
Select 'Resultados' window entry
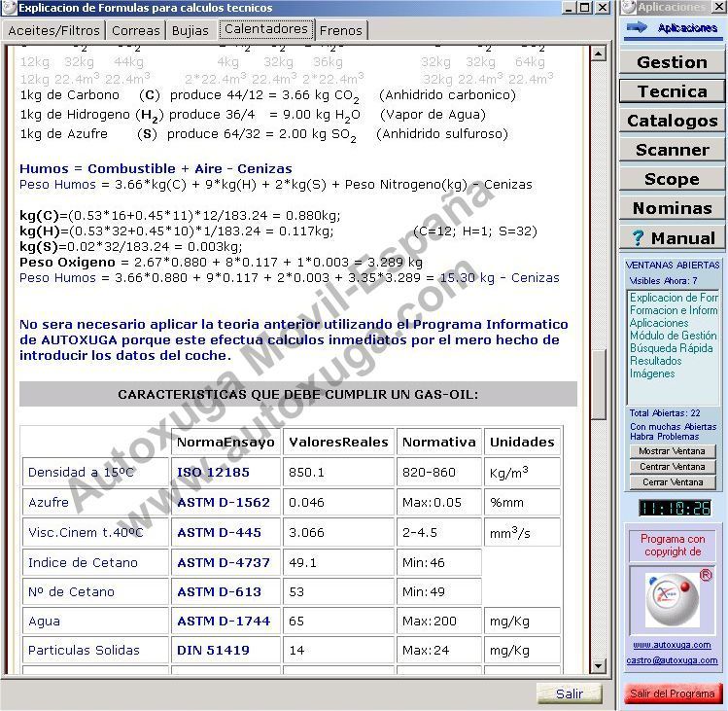click(655, 361)
